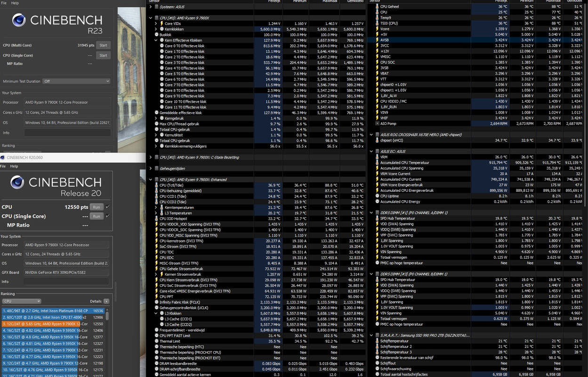Click the CPU Uptime clock icon
Viewport: 588px width, 377px height.
(377, 196)
